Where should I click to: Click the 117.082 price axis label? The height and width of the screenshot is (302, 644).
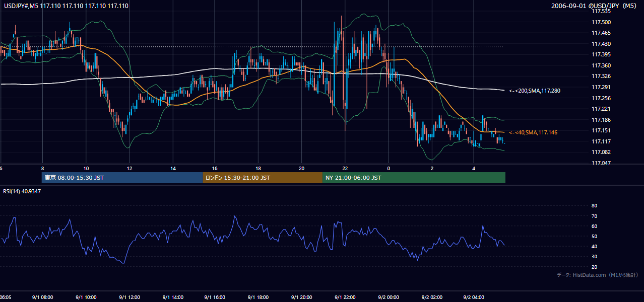click(x=601, y=153)
